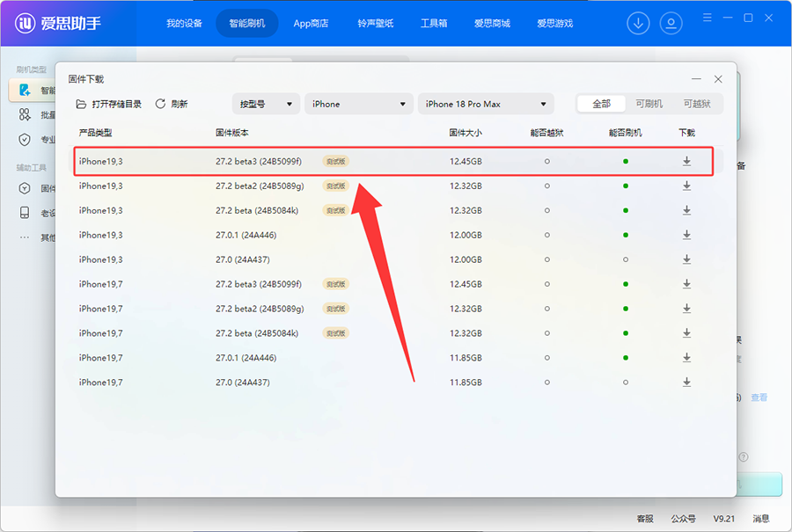This screenshot has height=532, width=792.
Task: Download iPhone19,3 27.0 (24A437) firmware
Action: click(x=686, y=259)
